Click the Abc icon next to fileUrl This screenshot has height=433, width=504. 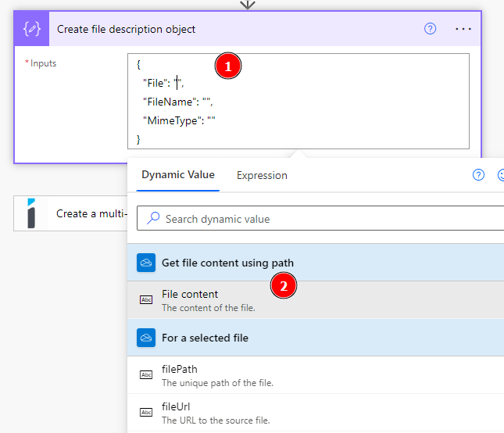[146, 412]
